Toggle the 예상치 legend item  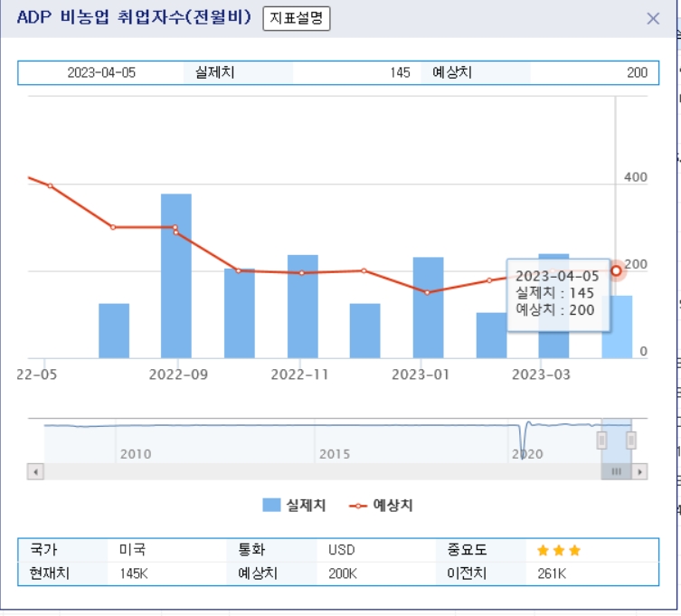(381, 506)
